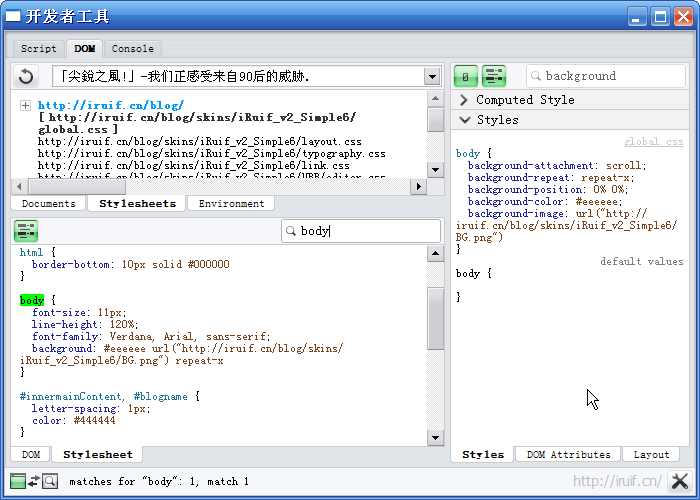The image size is (700, 500).
Task: Click the green 0 icon in styles toolbar
Action: pos(465,76)
